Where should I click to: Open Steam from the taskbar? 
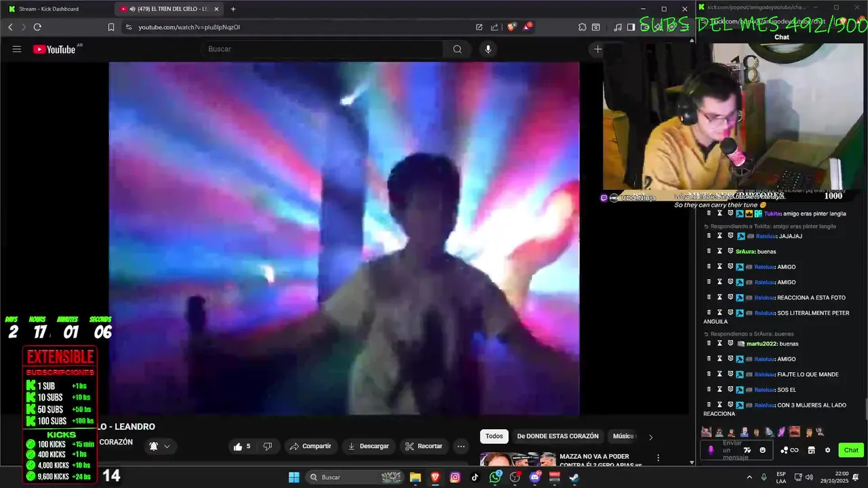point(574,477)
